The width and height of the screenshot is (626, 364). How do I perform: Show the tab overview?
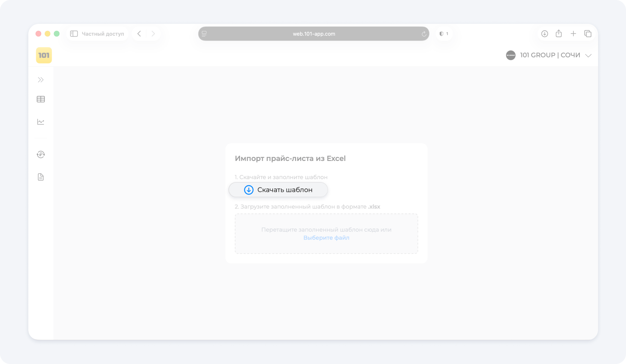[x=588, y=34]
